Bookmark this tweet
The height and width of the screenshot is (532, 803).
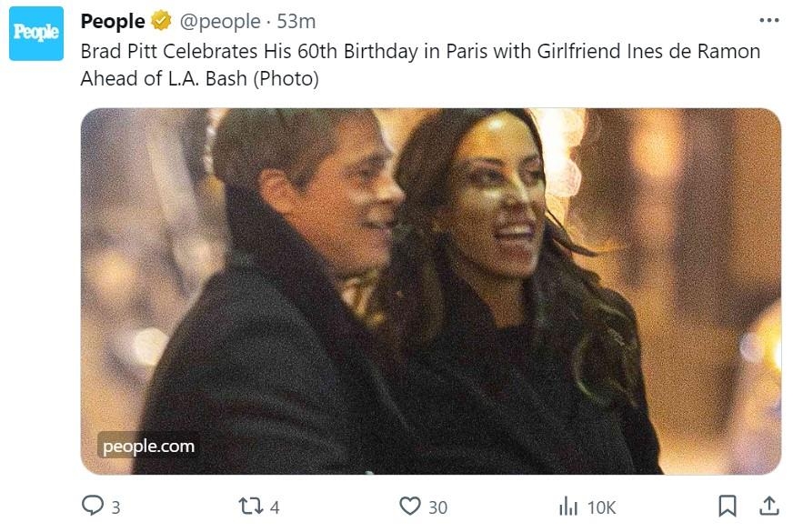(x=728, y=506)
